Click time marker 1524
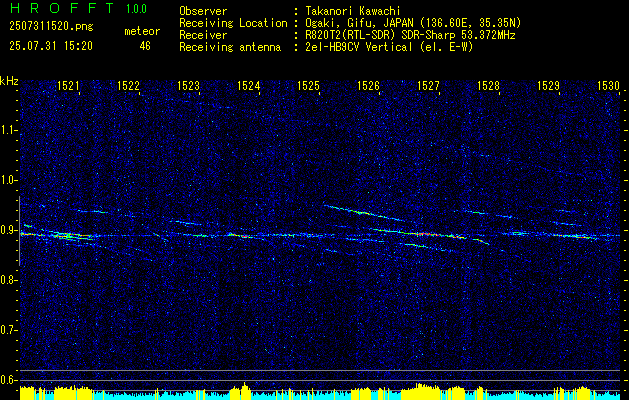This screenshot has width=629, height=400. [248, 86]
